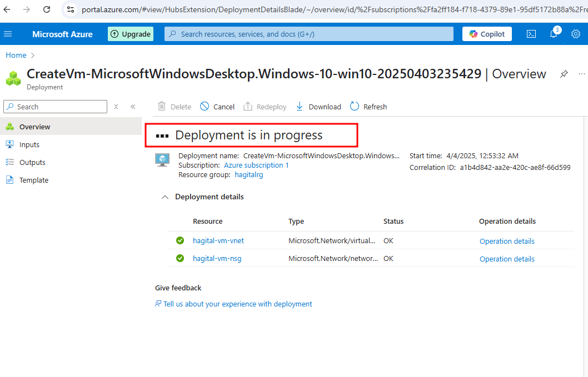Cancel the deployment in progress
Image resolution: width=588 pixels, height=377 pixels.
tap(217, 107)
